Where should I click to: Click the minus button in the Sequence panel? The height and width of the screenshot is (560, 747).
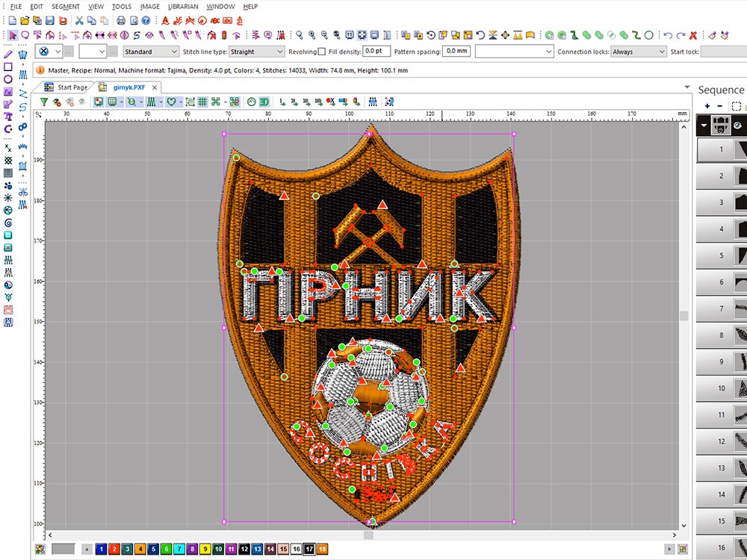coord(720,106)
